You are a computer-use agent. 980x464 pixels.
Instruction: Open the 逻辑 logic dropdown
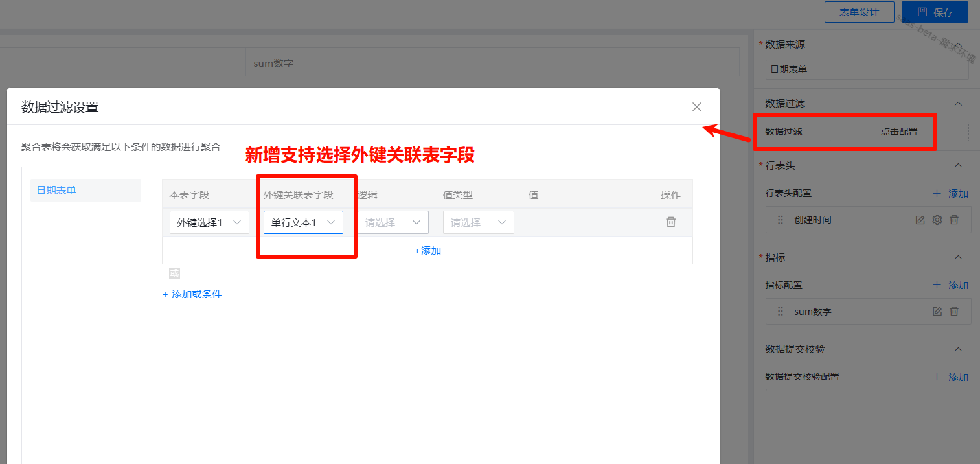393,222
